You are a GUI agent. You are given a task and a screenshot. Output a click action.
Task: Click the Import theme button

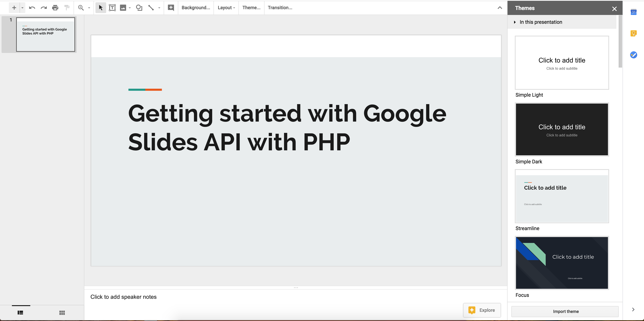(565, 311)
